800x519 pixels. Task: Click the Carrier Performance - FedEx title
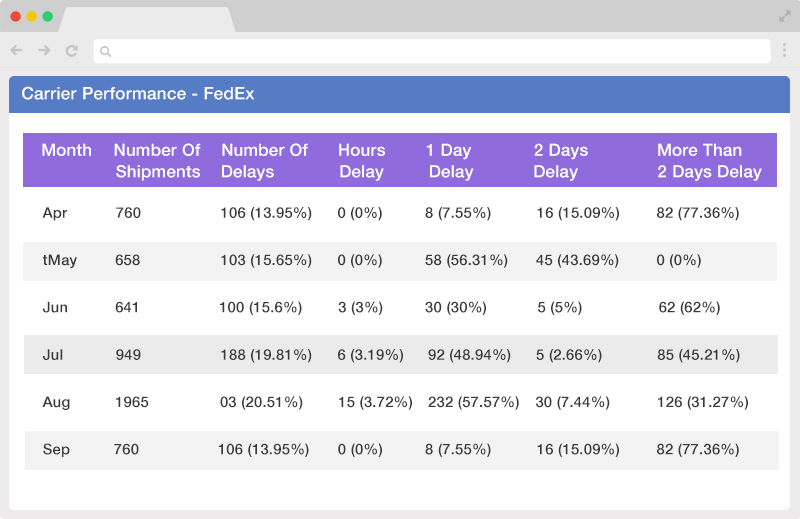138,94
